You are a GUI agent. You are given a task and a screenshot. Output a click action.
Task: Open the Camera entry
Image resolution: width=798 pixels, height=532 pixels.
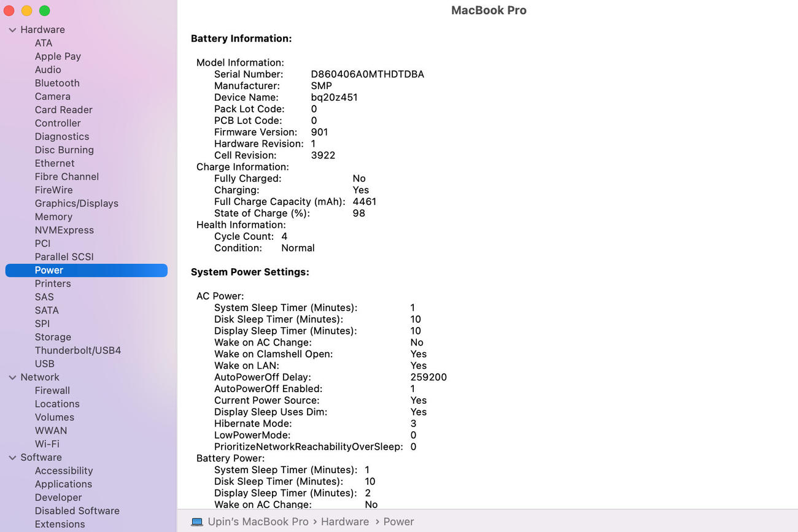tap(52, 96)
